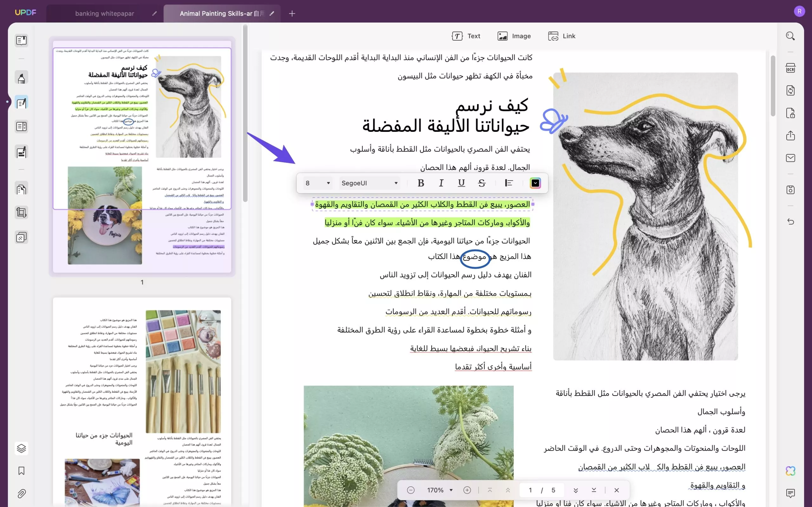
Task: Open document search with the magnifier icon
Action: click(790, 36)
